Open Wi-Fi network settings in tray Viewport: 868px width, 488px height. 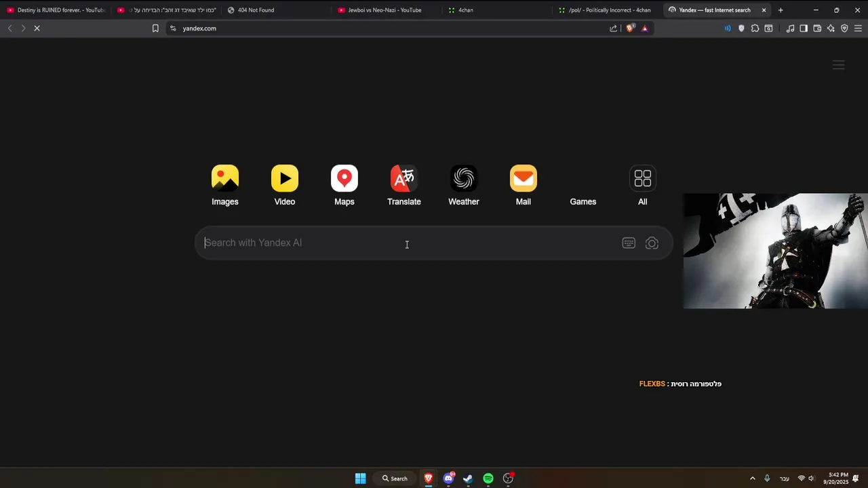click(x=802, y=479)
